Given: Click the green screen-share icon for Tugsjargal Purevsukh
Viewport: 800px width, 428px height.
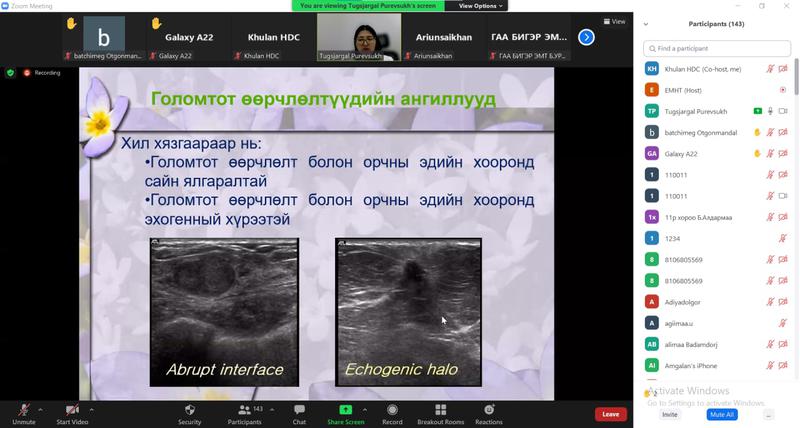Looking at the screenshot, I should click(758, 111).
